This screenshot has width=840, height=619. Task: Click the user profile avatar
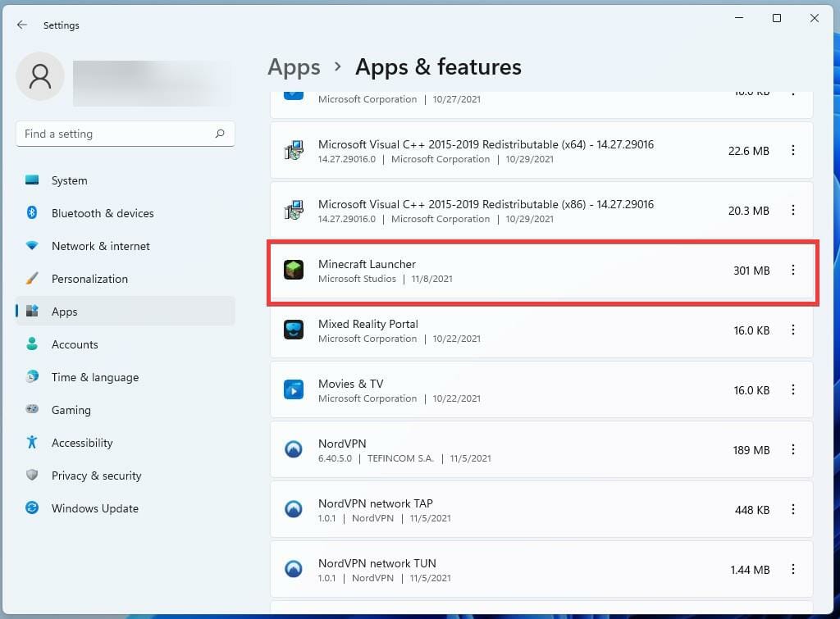(40, 76)
